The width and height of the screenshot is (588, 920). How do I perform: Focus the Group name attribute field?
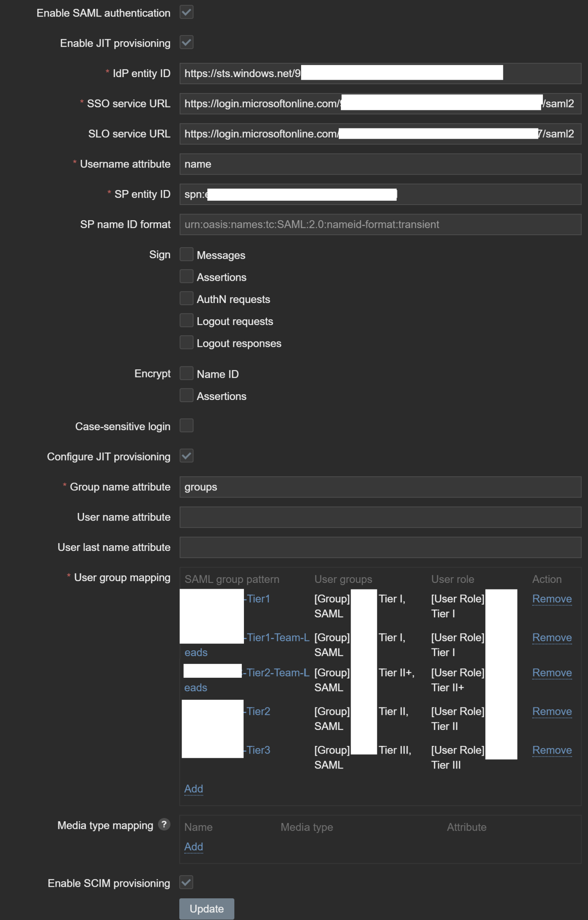pos(380,487)
